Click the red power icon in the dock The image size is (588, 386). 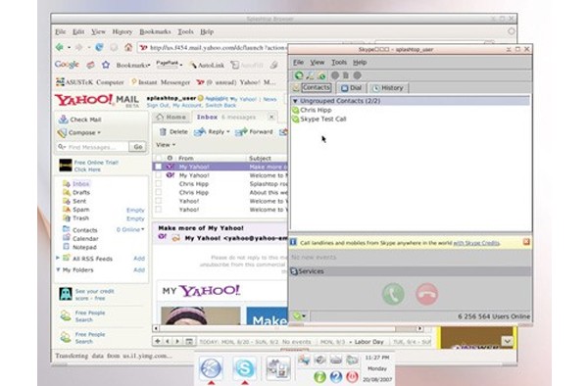coord(352,376)
